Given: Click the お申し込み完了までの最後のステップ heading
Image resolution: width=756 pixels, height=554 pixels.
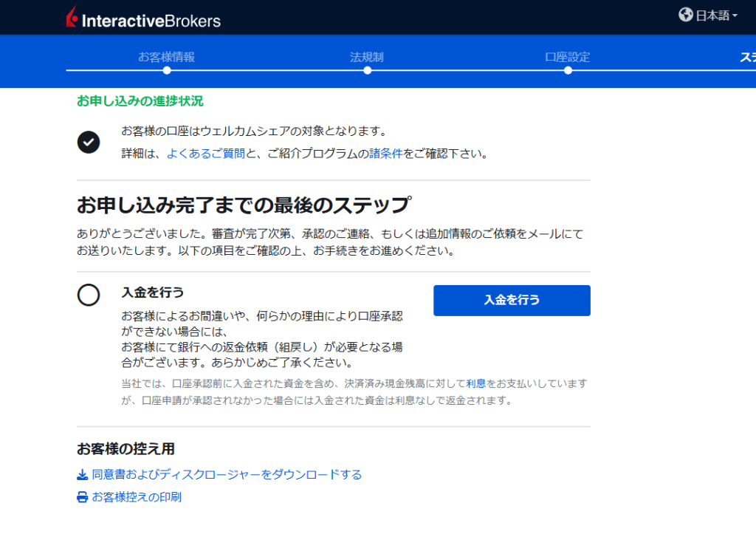Looking at the screenshot, I should (244, 205).
